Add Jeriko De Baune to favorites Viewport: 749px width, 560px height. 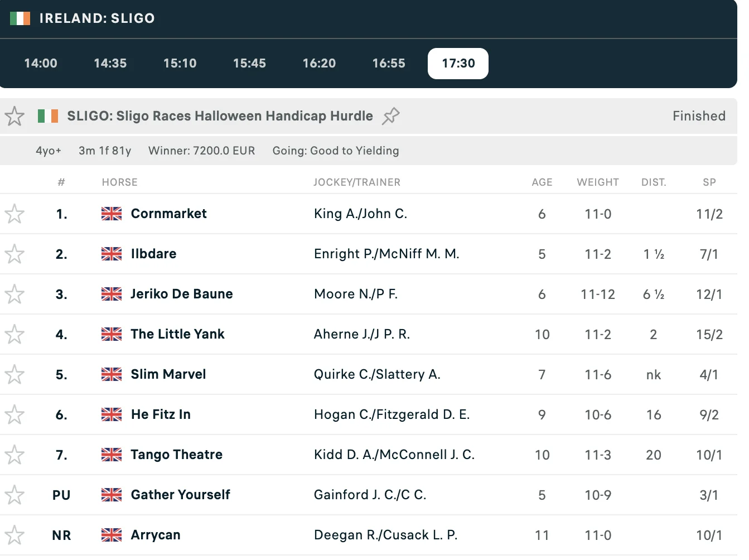point(15,294)
